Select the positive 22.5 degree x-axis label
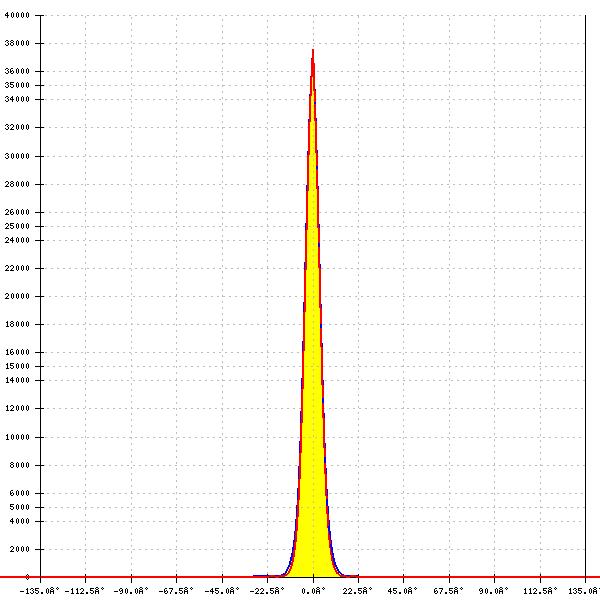 [357, 591]
